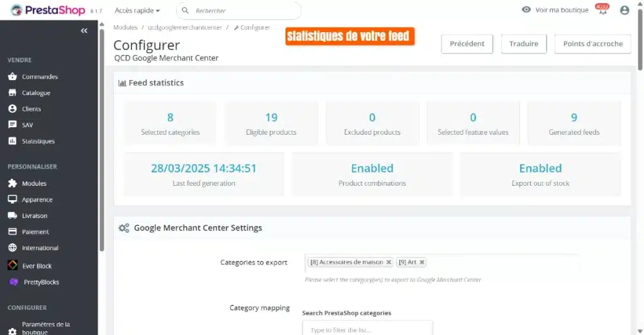
Task: Click the Clients person icon
Action: click(x=13, y=108)
